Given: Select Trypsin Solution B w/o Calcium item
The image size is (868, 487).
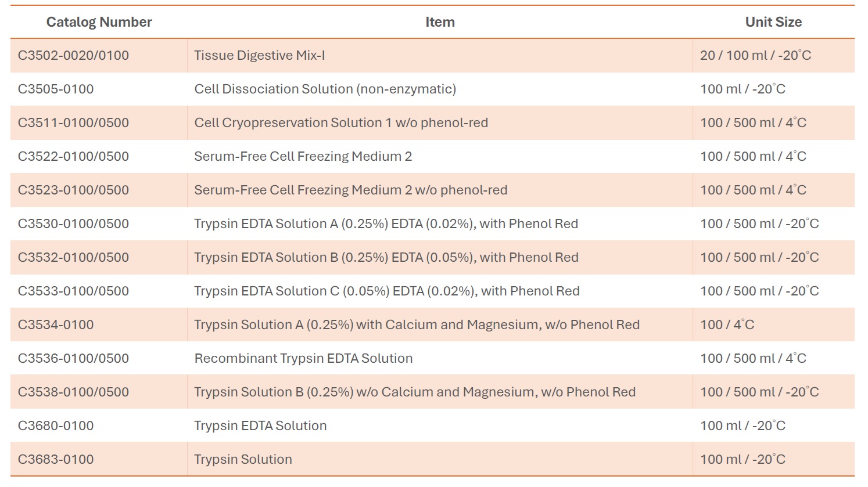Looking at the screenshot, I should pyautogui.click(x=415, y=392).
